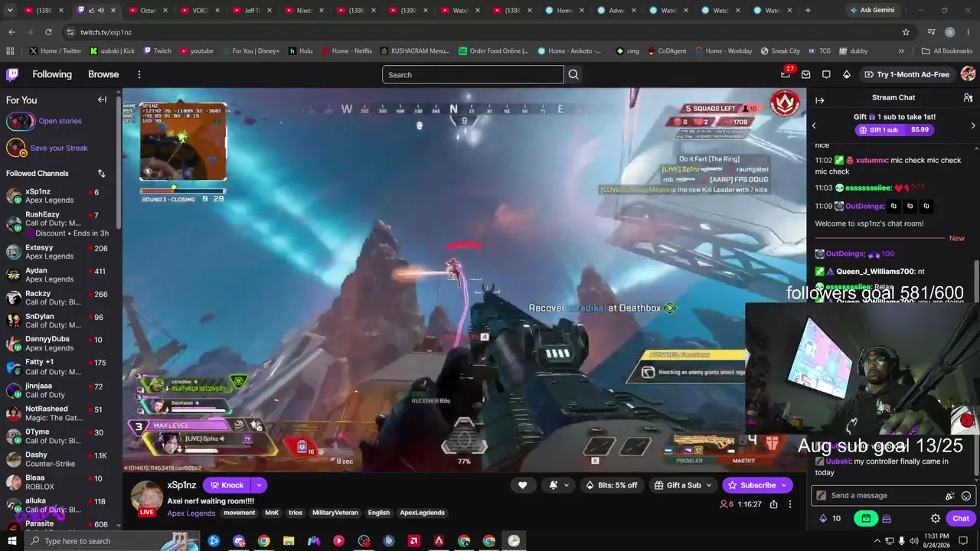Go back in browser history
The height and width of the screenshot is (551, 980).
pos(11,32)
